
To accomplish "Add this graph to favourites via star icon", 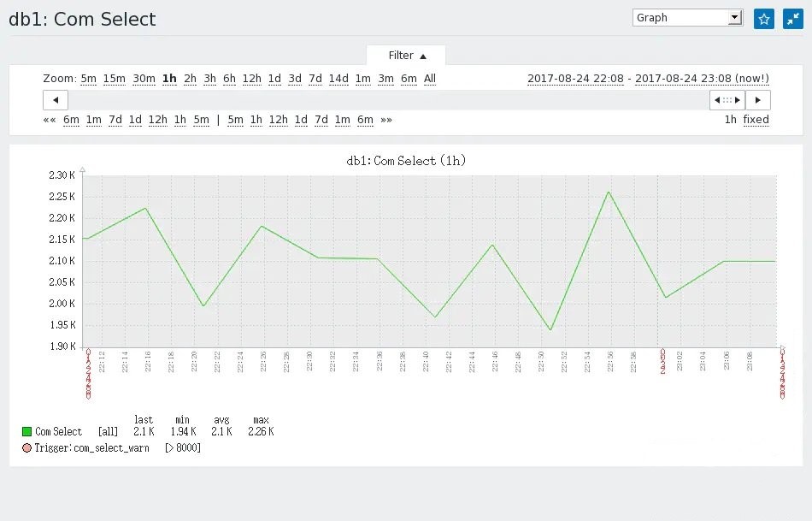I will click(763, 18).
